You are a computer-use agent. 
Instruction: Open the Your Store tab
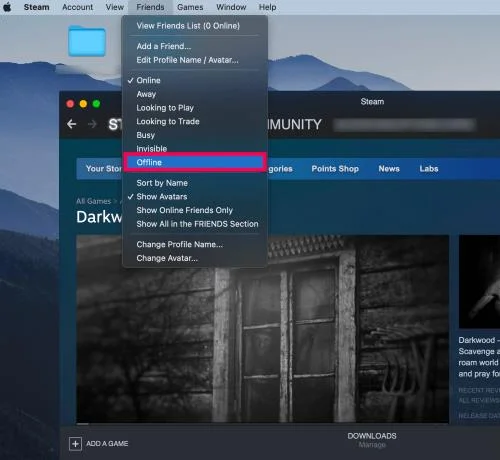tap(103, 169)
